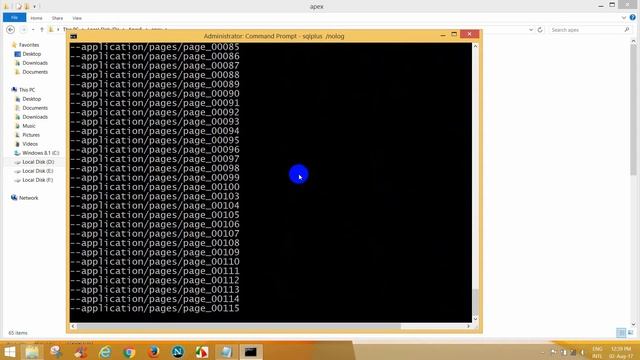The height and width of the screenshot is (360, 640).
Task: Click line application/pages/page_00085
Action: (x=155, y=47)
